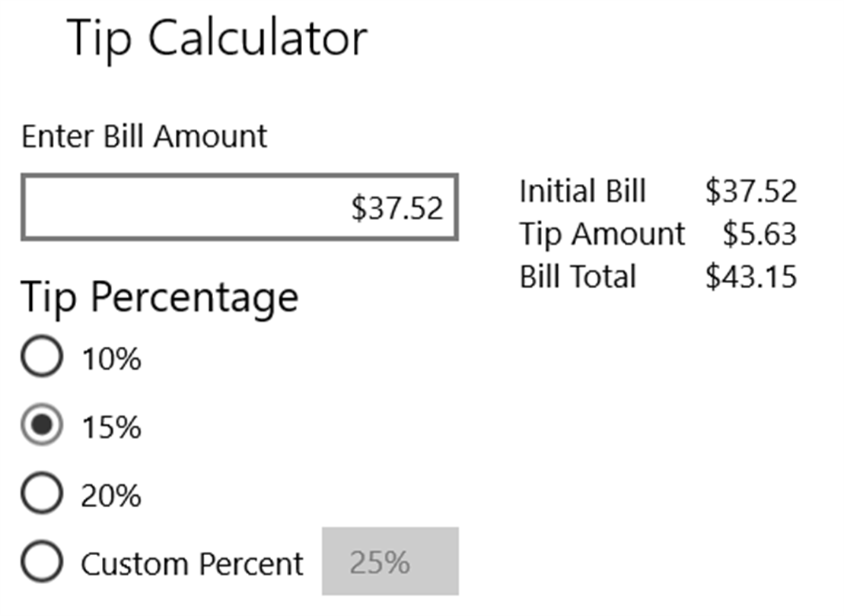Click the 10% option label text
The height and width of the screenshot is (616, 844).
(x=111, y=358)
